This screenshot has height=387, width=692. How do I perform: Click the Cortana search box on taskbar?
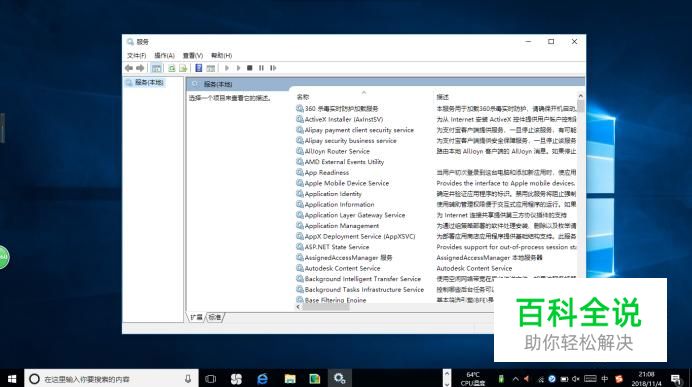[111, 379]
